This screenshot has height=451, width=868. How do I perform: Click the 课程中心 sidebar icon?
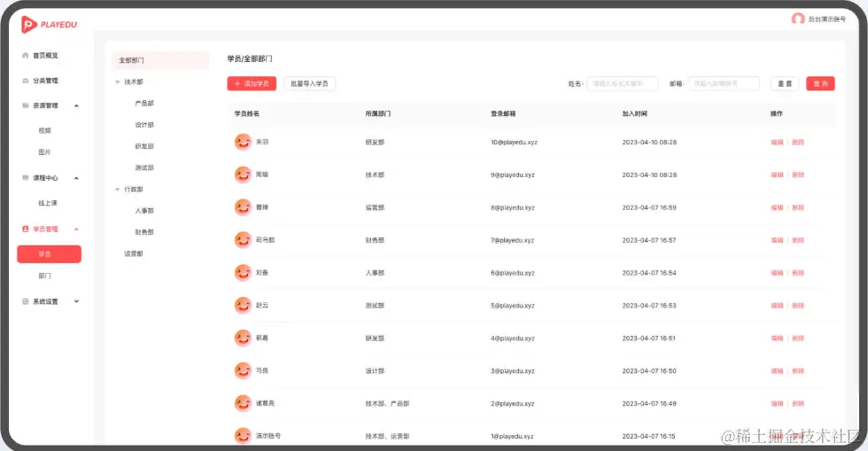(26, 178)
